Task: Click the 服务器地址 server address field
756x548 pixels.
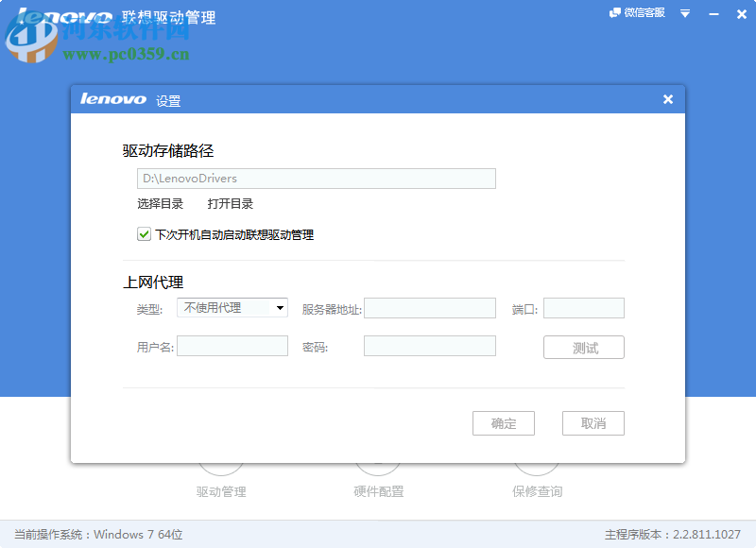Action: tap(430, 307)
